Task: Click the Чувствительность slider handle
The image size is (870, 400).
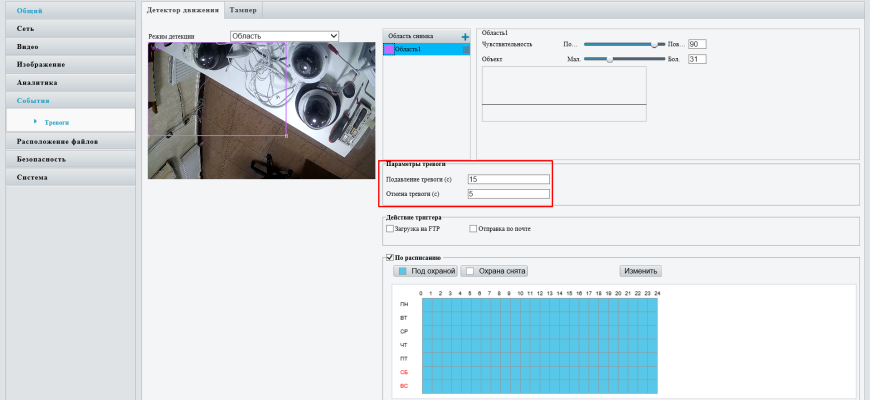Action: [x=655, y=44]
